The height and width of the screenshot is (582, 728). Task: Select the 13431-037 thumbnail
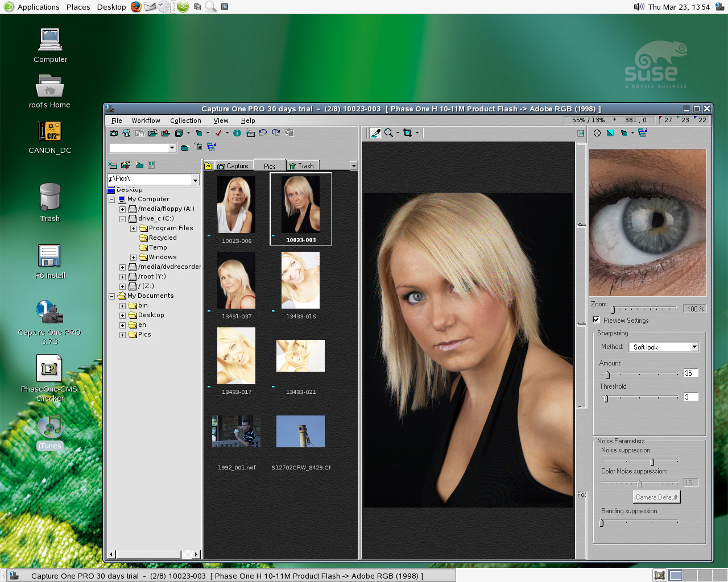point(236,281)
